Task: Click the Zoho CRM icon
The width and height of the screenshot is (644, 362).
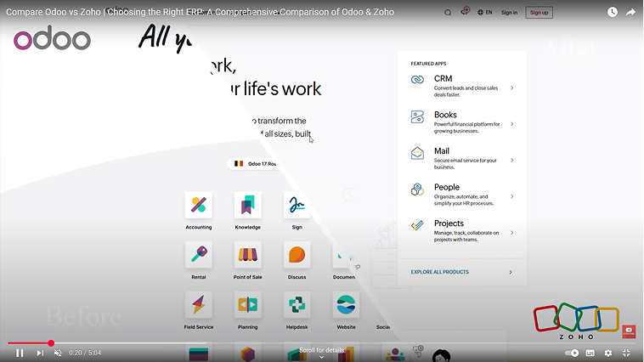Action: 417,80
